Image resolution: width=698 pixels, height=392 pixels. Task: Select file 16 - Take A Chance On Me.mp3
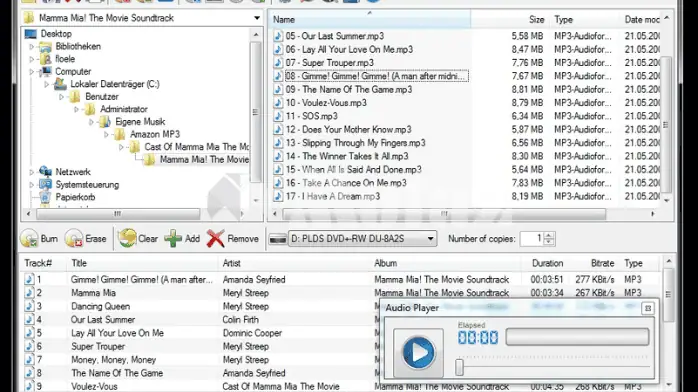coord(346,183)
